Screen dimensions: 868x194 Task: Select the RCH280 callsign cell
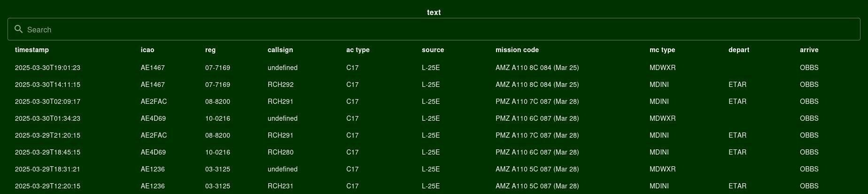coord(280,152)
